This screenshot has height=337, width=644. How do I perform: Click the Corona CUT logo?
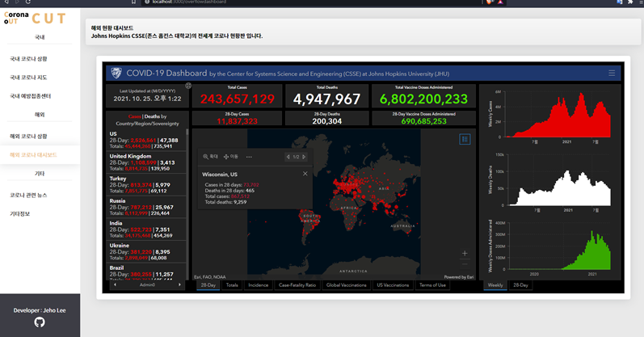click(x=35, y=18)
